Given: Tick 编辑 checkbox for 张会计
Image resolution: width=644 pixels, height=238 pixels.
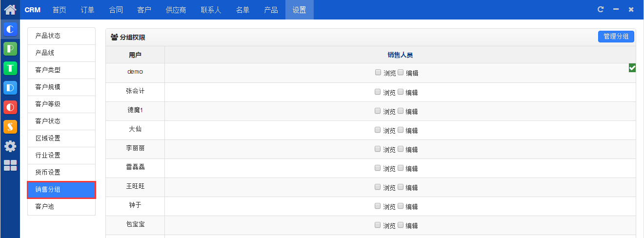Looking at the screenshot, I should [401, 91].
